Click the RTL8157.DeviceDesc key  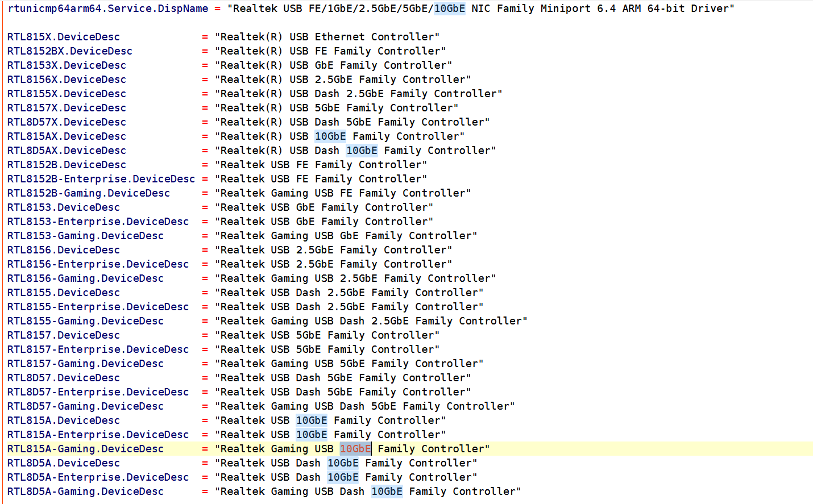[64, 335]
